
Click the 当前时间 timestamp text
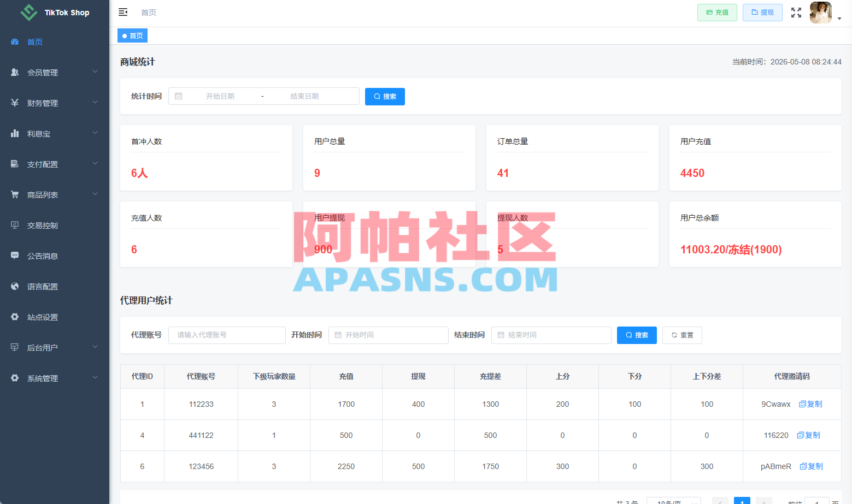[787, 62]
